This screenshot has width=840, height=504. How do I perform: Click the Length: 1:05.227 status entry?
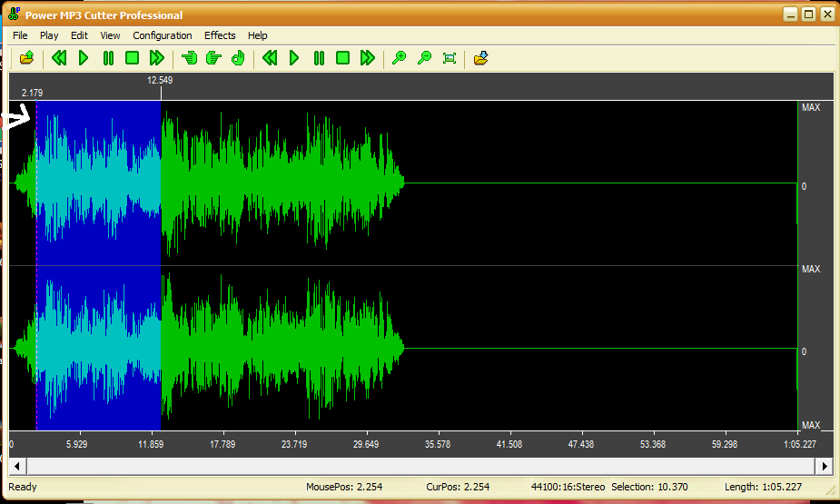[x=763, y=487]
